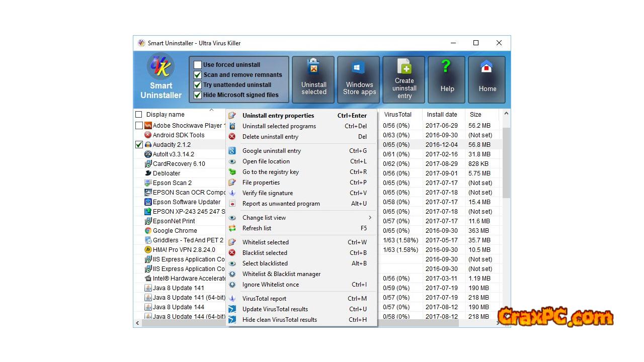Screen dimensions: 644x362
Task: Toggle Hide Microsoft signed files checkbox
Action: click(x=198, y=95)
